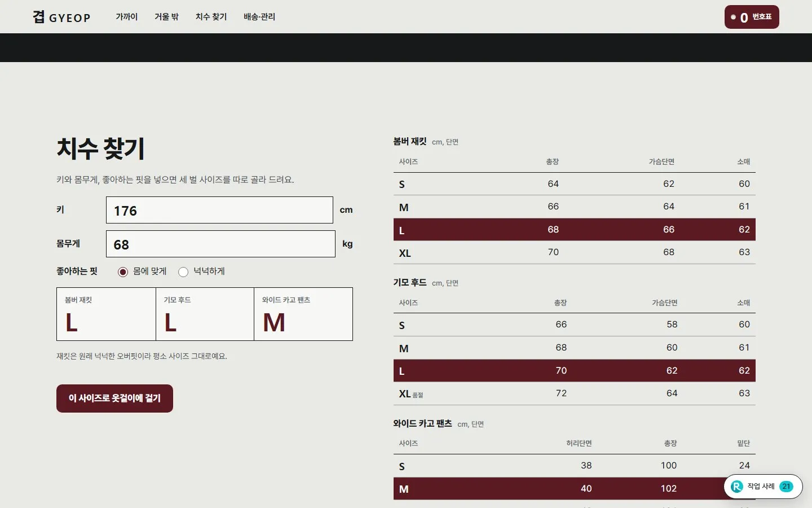Click the 와이드 카고 팬츠 table title

pos(422,423)
